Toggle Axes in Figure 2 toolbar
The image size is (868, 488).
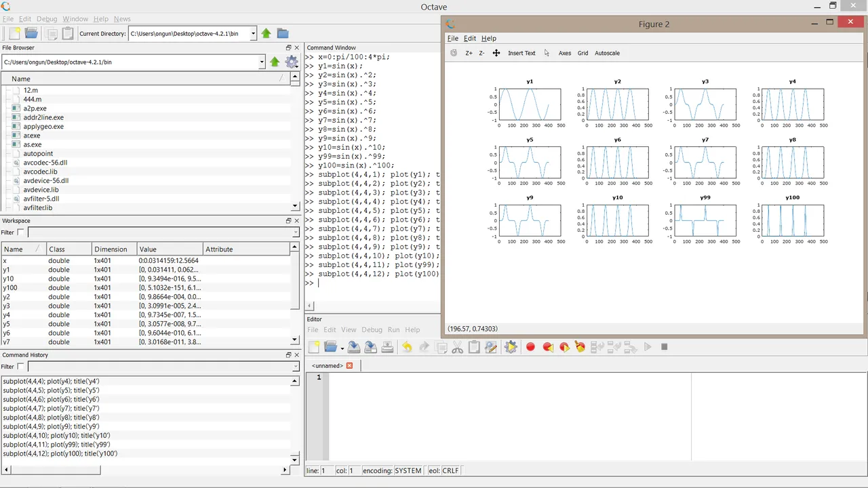click(x=565, y=53)
